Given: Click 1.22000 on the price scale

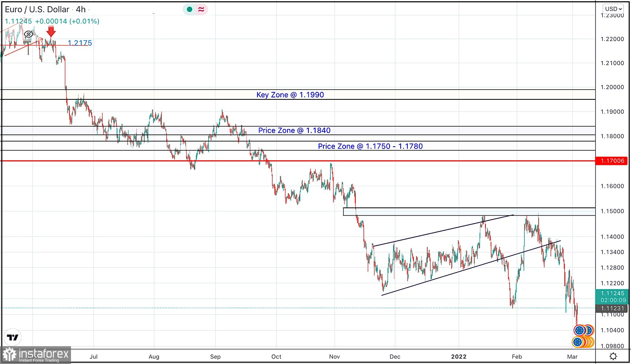Looking at the screenshot, I should [612, 39].
